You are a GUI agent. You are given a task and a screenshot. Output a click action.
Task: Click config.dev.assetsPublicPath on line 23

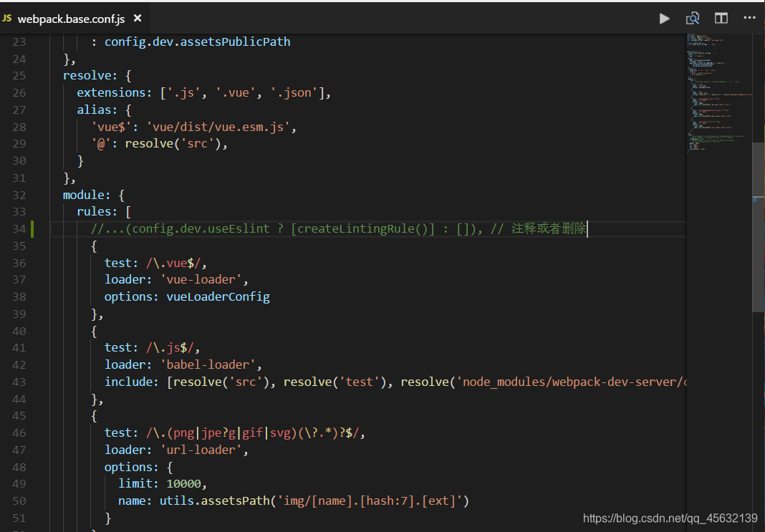(x=197, y=42)
